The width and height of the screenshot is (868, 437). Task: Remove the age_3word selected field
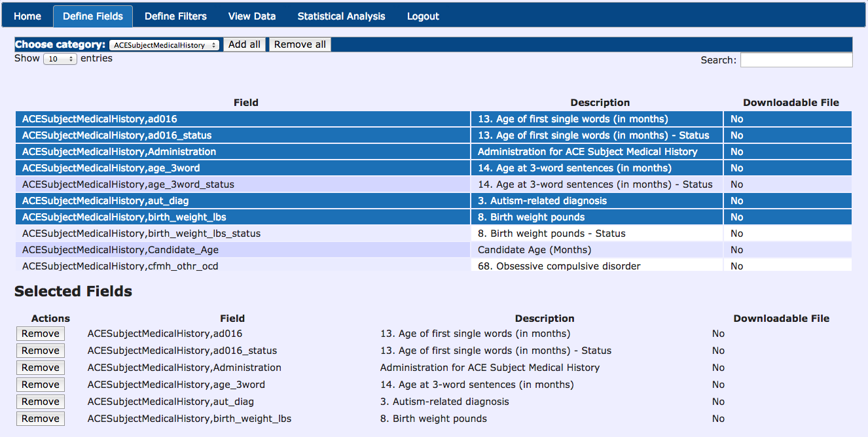pyautogui.click(x=41, y=385)
